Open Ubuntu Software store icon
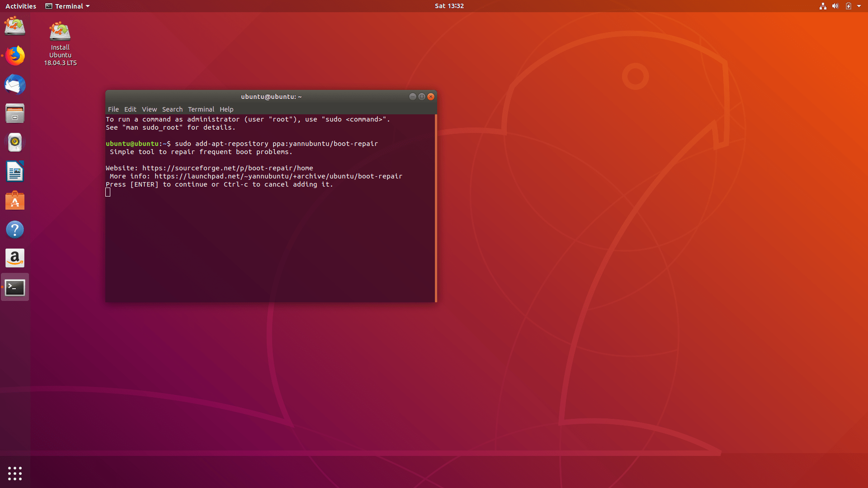Image resolution: width=868 pixels, height=488 pixels. click(x=15, y=201)
